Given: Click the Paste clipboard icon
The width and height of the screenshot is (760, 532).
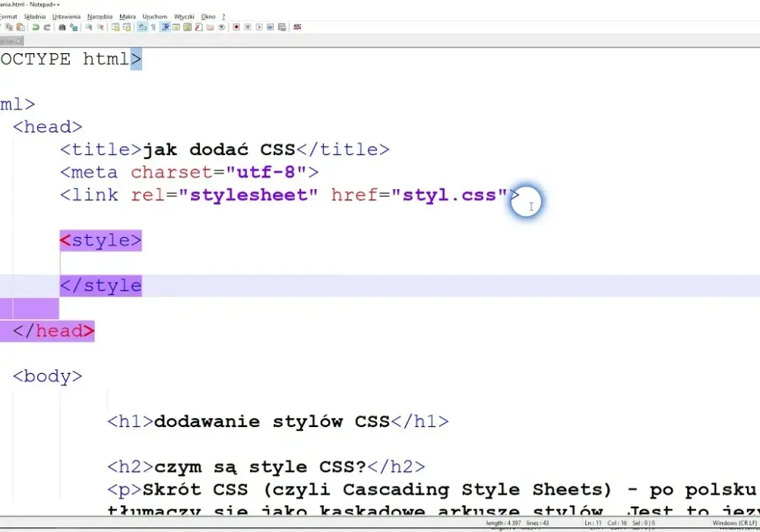Looking at the screenshot, I should pyautogui.click(x=21, y=27).
